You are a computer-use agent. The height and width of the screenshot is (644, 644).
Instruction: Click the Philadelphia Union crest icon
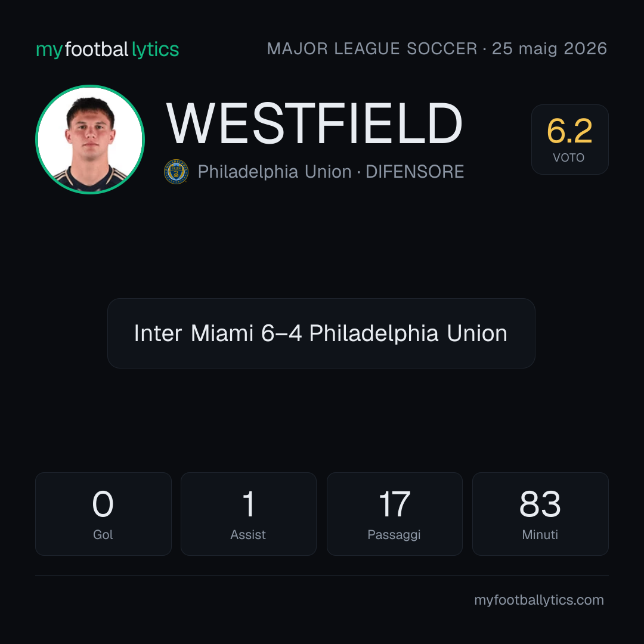point(176,172)
